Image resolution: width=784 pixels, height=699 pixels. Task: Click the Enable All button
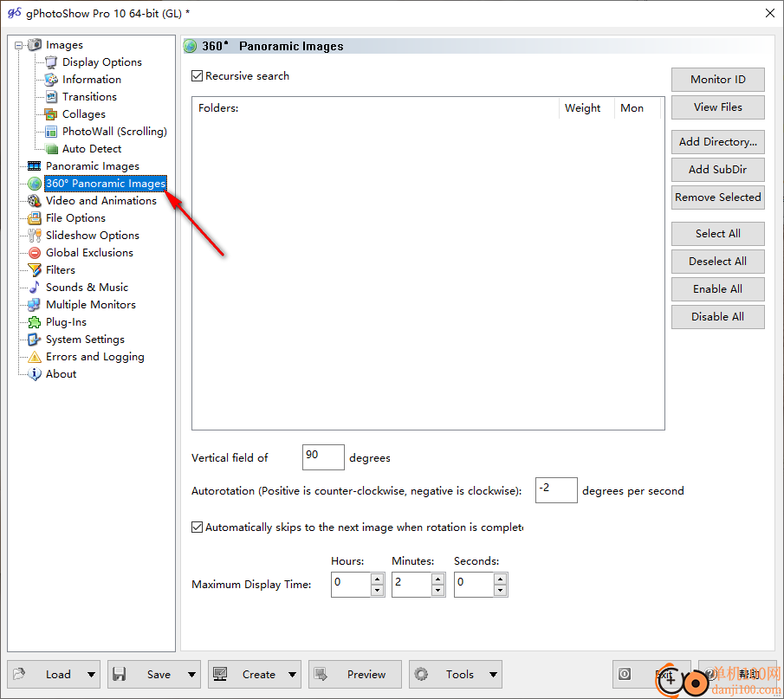pyautogui.click(x=718, y=289)
